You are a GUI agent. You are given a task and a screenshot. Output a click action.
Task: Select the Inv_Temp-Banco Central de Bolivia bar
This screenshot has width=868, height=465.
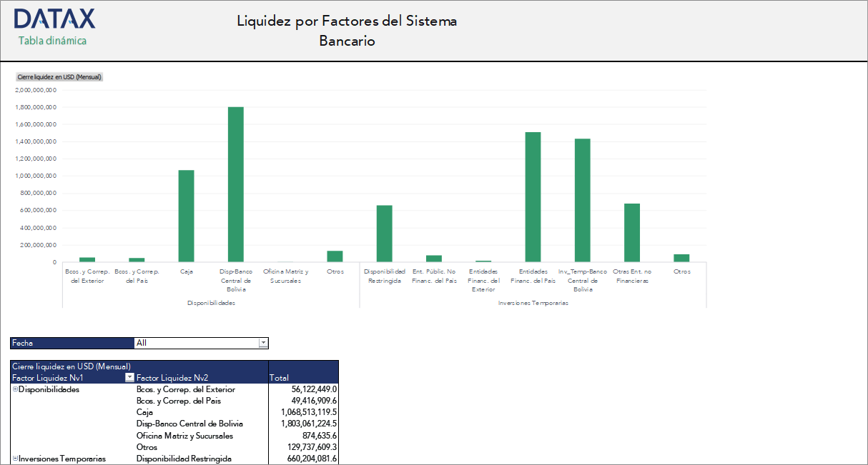tap(583, 200)
